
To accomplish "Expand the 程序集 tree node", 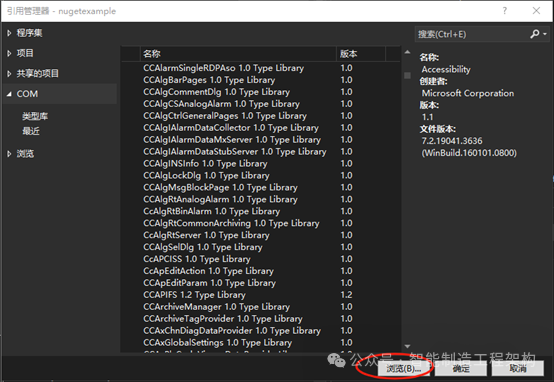I will [x=9, y=33].
